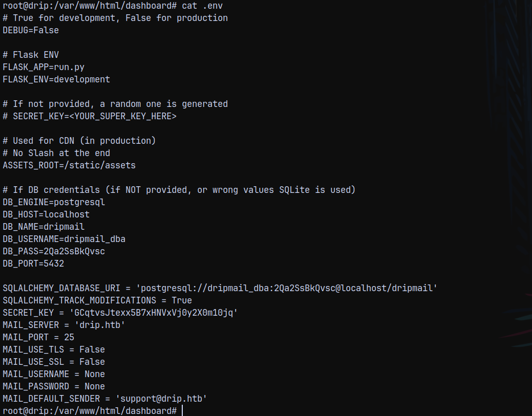Click the MAIL_PORT = 25 line
This screenshot has height=416, width=532.
tap(38, 337)
